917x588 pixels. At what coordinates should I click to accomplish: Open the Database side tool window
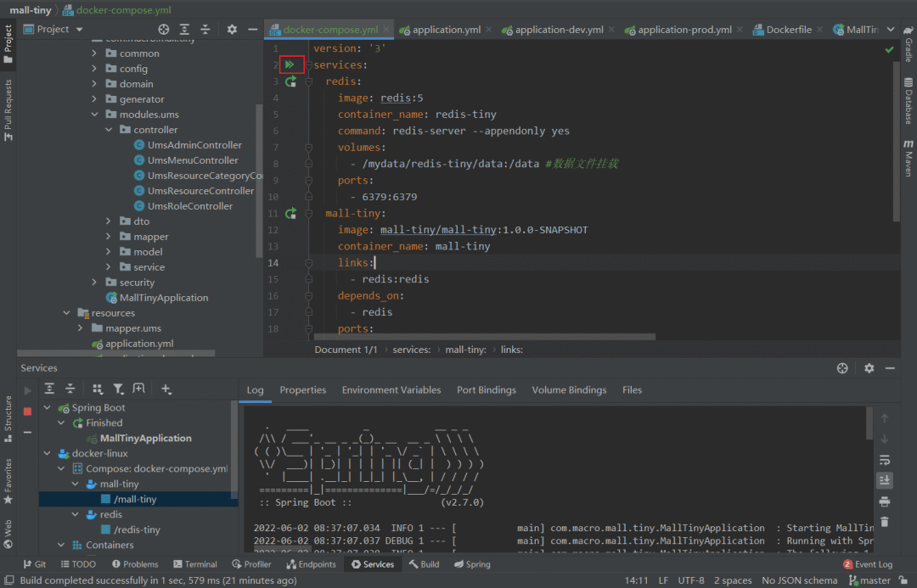[909, 100]
